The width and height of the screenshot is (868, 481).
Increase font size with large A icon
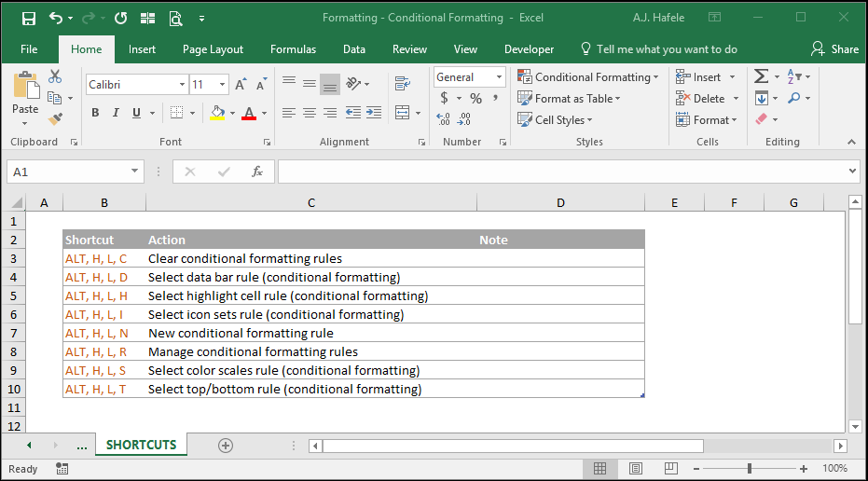(x=240, y=84)
